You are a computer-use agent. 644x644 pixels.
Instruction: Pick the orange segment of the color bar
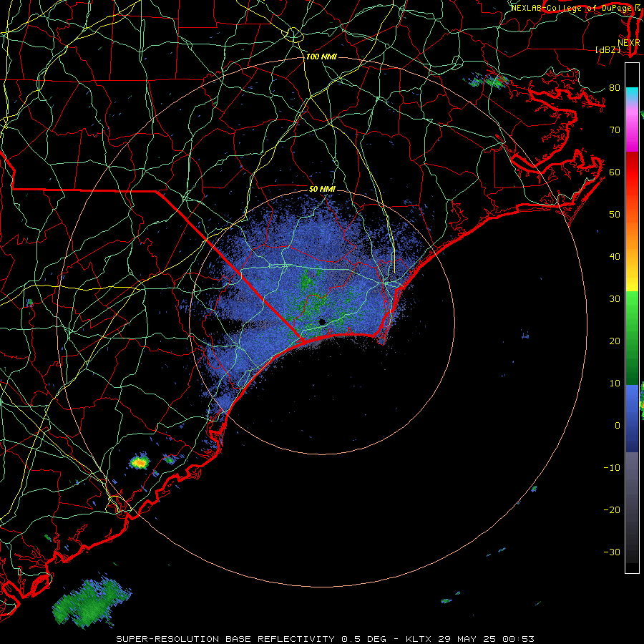click(x=632, y=235)
